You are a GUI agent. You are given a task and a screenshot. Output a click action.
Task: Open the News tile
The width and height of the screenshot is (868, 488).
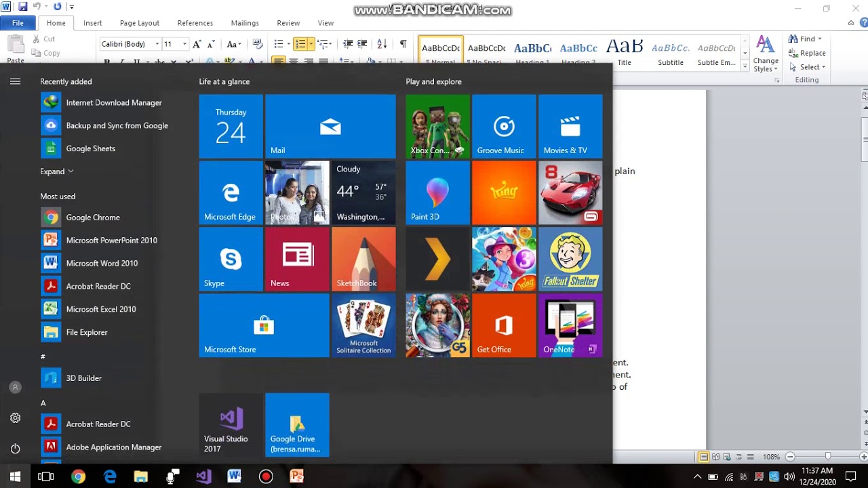click(297, 259)
